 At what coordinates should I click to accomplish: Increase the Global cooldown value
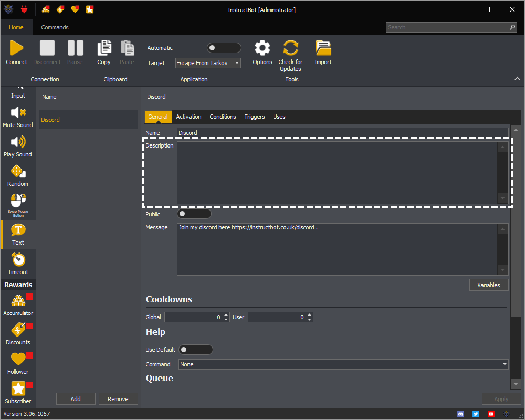click(x=226, y=315)
